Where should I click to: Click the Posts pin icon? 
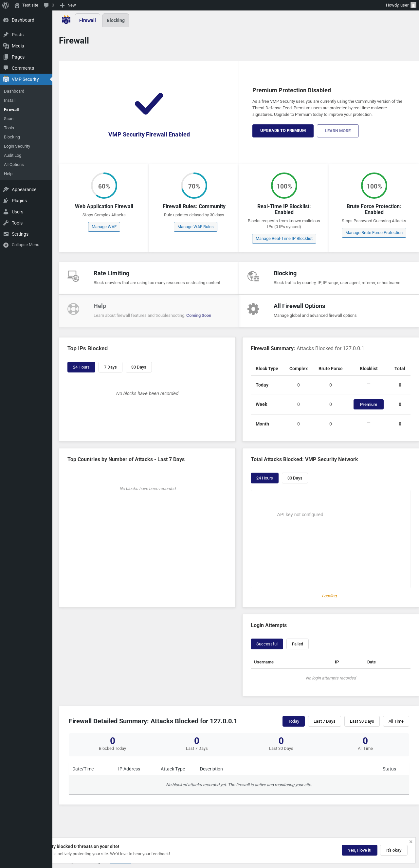coord(6,35)
